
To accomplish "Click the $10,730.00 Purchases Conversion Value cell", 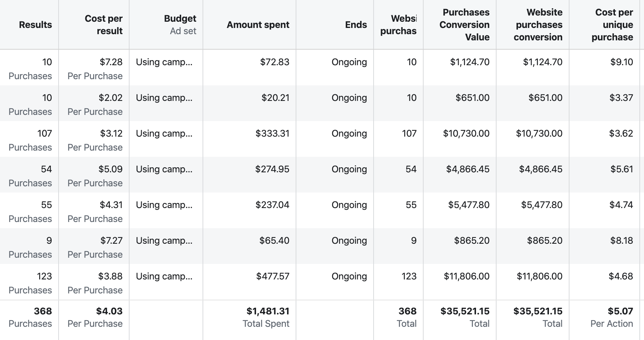I will pos(466,134).
